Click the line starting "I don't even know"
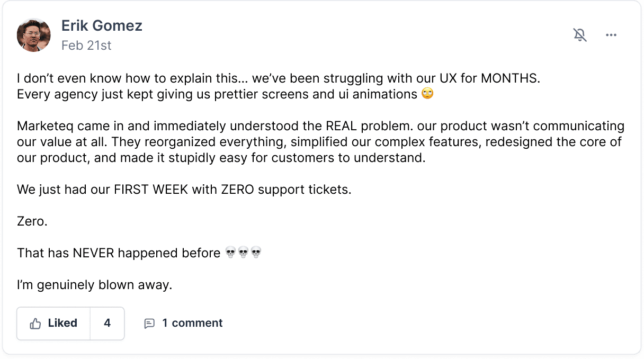 278,78
